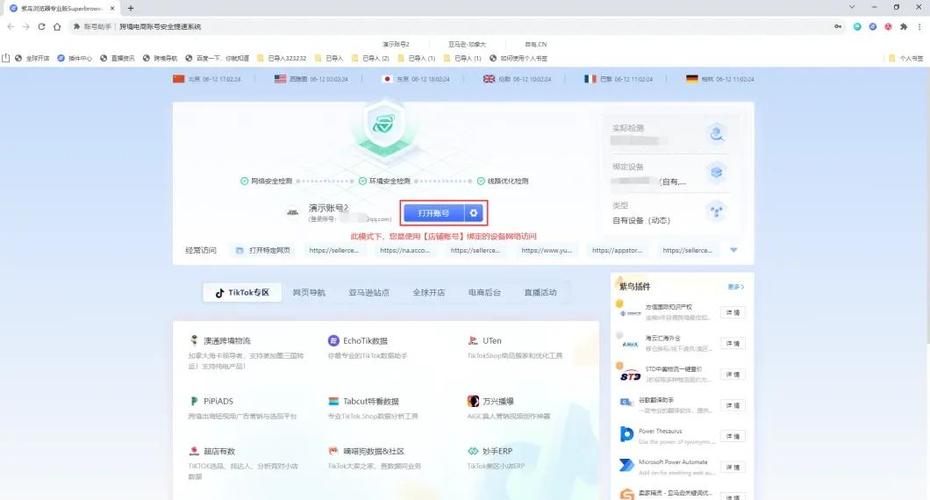
Task: Open the 万兴播爆 tool entry
Action: coord(491,401)
